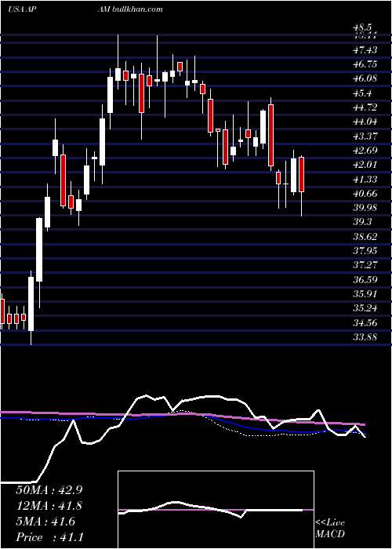Click the 46.08 price level label
Image resolution: width=392 pixels, height=549 pixels.
click(365, 78)
